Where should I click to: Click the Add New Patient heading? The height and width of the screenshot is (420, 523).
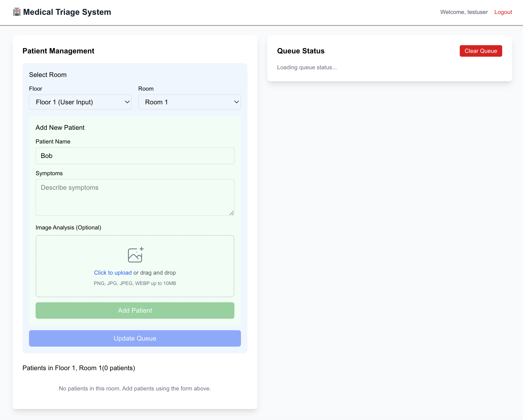point(60,128)
